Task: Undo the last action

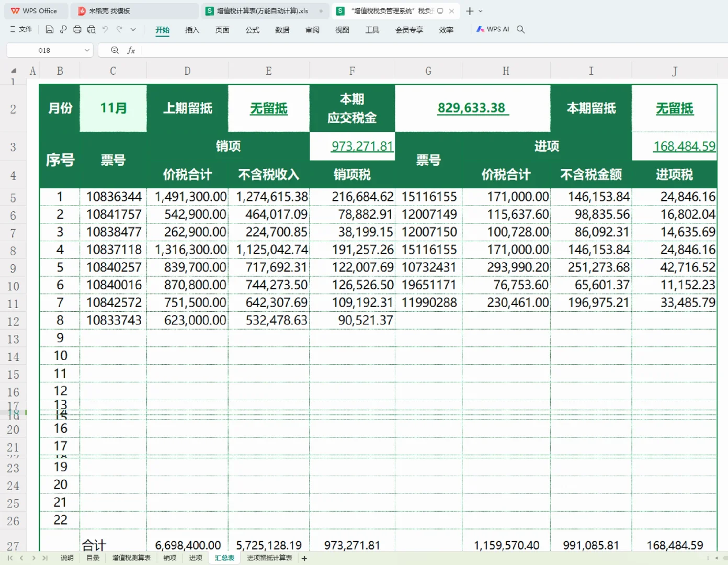Action: (105, 29)
